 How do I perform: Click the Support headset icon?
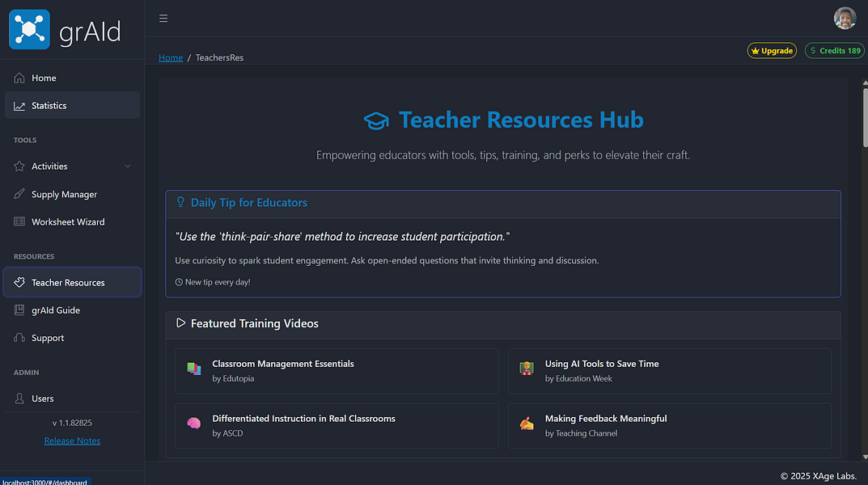click(x=19, y=338)
